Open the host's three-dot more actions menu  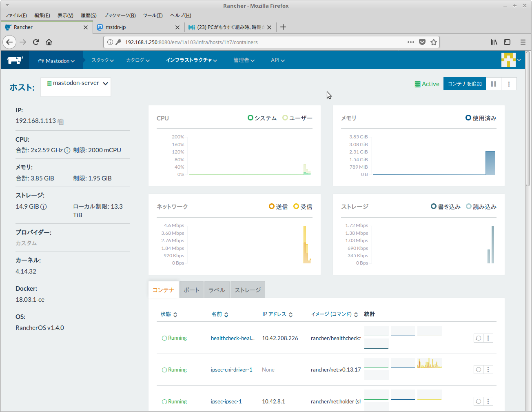(x=509, y=84)
